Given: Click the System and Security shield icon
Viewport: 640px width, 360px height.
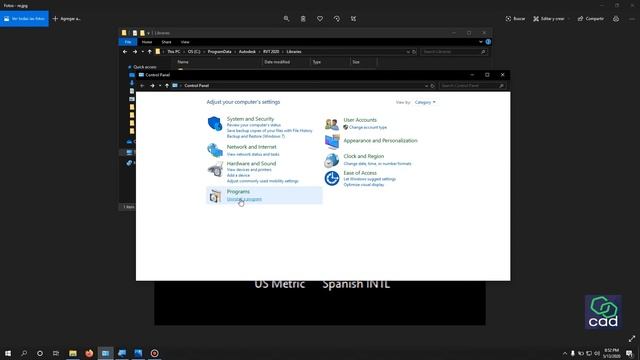Looking at the screenshot, I should pyautogui.click(x=215, y=123).
